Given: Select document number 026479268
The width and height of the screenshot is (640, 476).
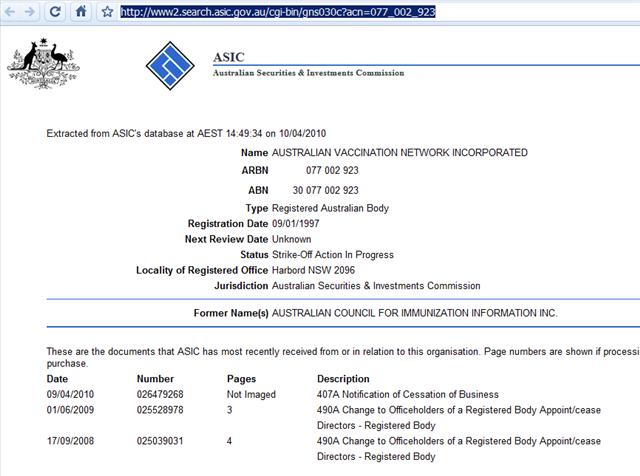Looking at the screenshot, I should [x=162, y=394].
